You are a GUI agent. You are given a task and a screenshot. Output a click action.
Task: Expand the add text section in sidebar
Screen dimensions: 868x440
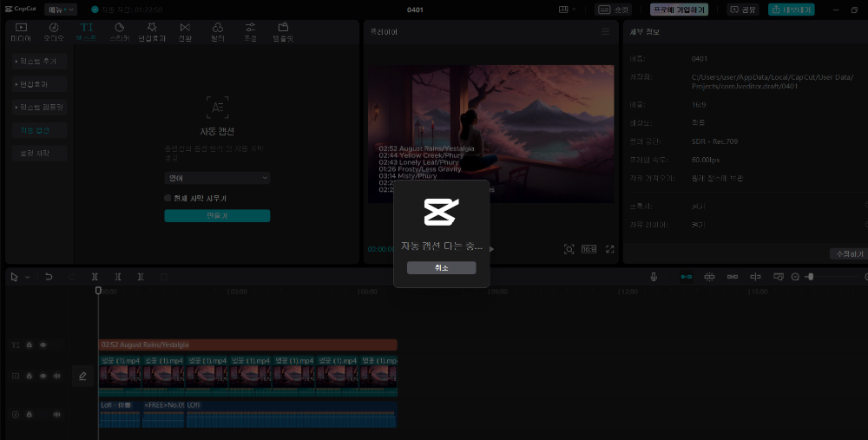click(39, 62)
